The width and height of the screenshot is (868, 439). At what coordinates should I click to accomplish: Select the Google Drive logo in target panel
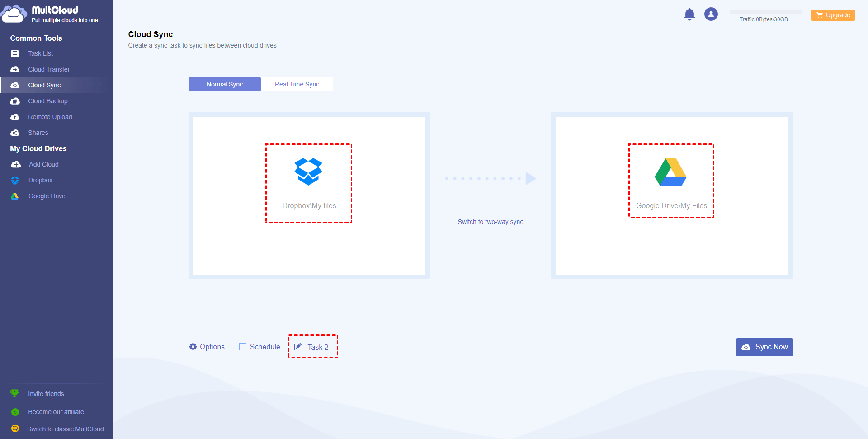(x=671, y=172)
